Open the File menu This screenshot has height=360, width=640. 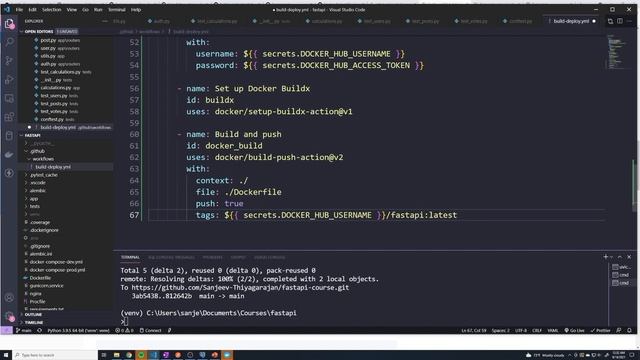point(19,9)
